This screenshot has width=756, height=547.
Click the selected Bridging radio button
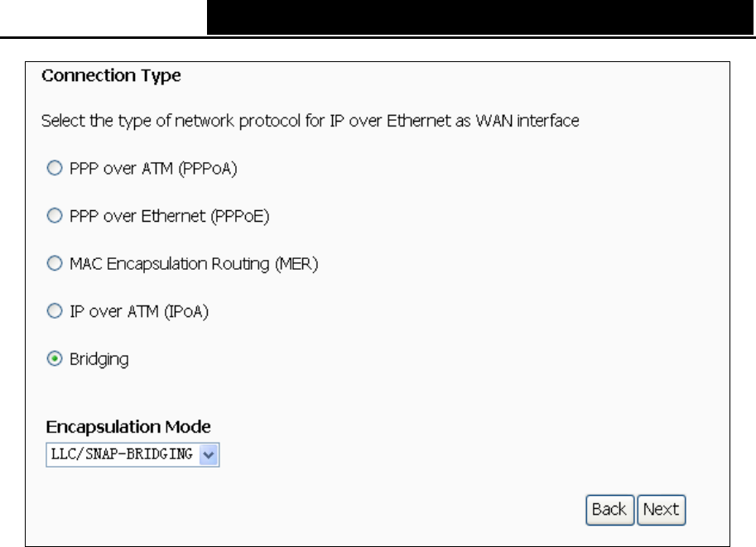55,358
